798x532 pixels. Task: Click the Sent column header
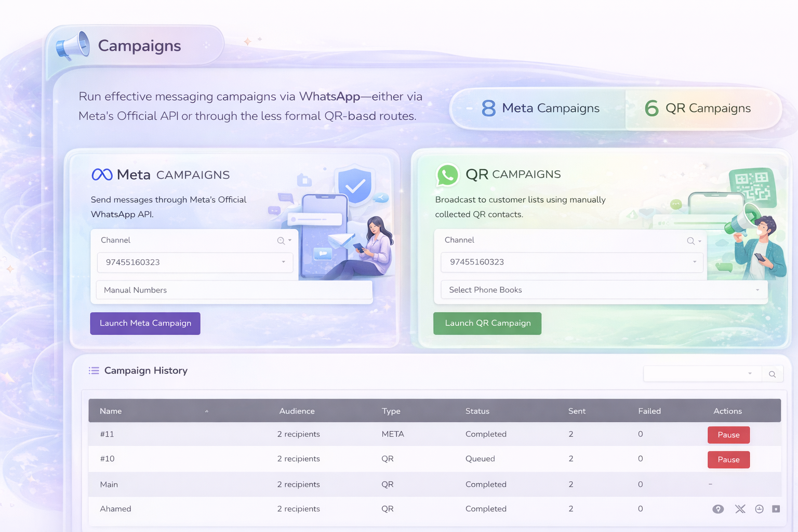point(577,411)
